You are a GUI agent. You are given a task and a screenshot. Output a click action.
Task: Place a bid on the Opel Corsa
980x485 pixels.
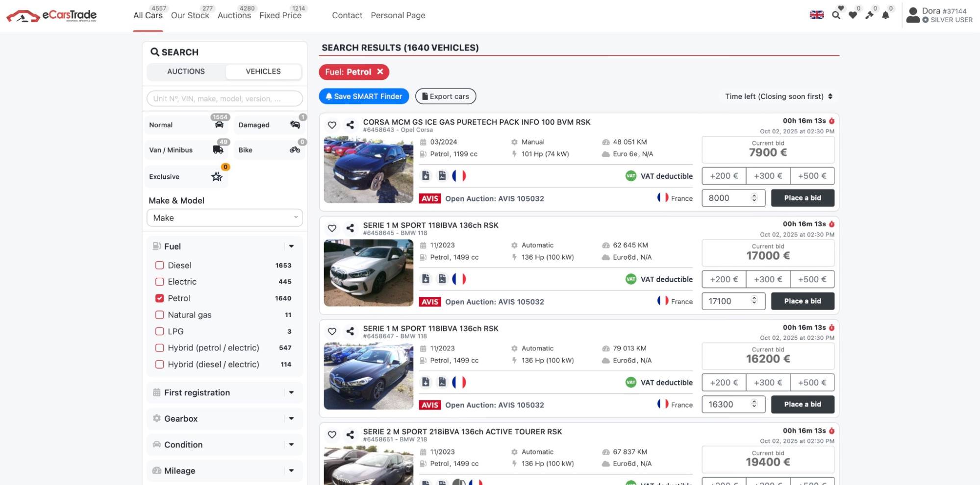pos(802,198)
